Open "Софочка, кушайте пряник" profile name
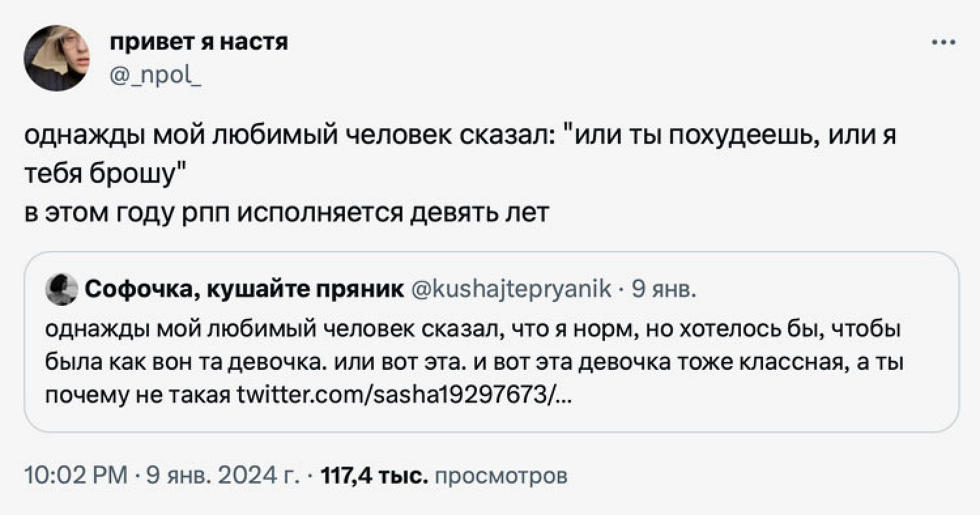980x515 pixels. tap(244, 288)
